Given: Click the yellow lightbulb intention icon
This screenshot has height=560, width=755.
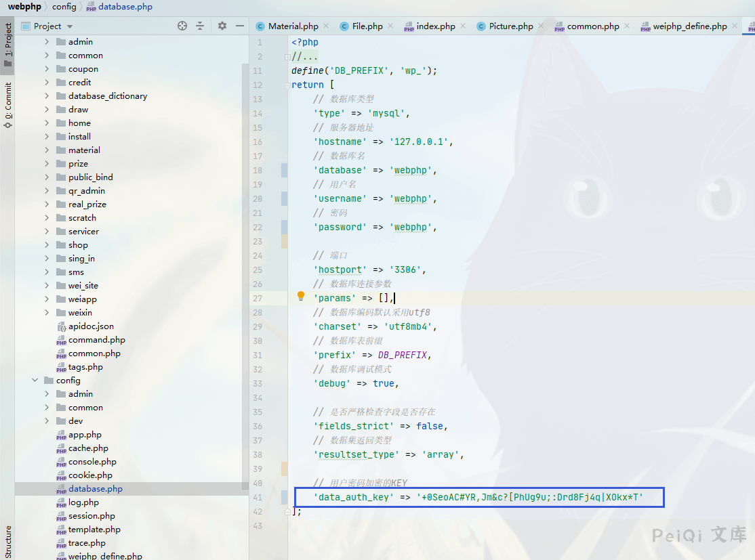Looking at the screenshot, I should click(x=302, y=297).
